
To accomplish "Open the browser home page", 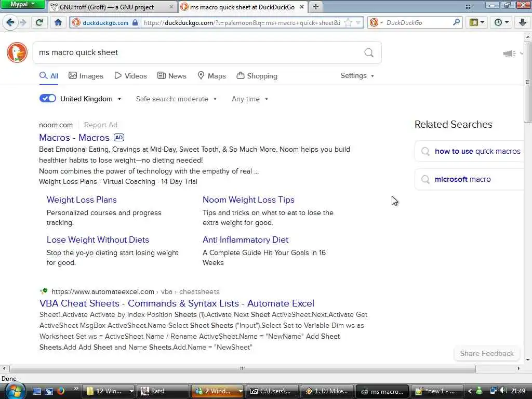I will 58,23.
